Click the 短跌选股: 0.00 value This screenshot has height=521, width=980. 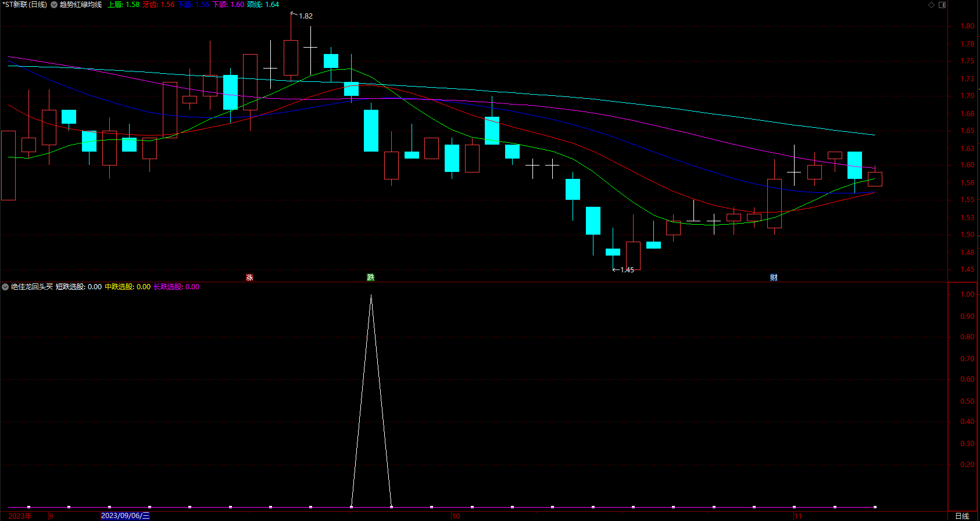click(78, 287)
